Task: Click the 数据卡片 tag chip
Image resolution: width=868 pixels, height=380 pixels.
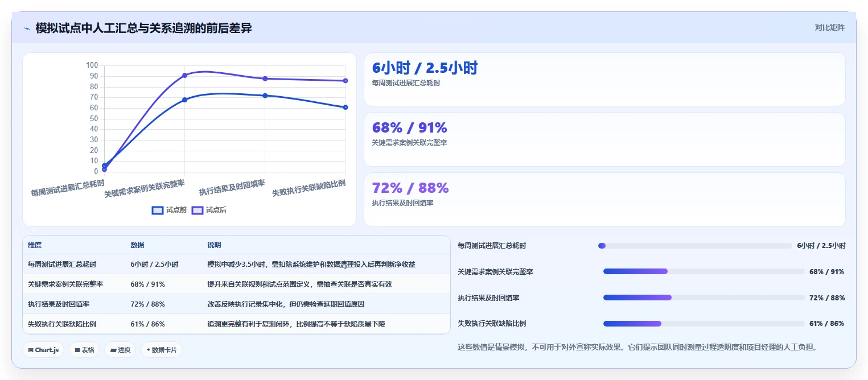Action: pyautogui.click(x=161, y=350)
